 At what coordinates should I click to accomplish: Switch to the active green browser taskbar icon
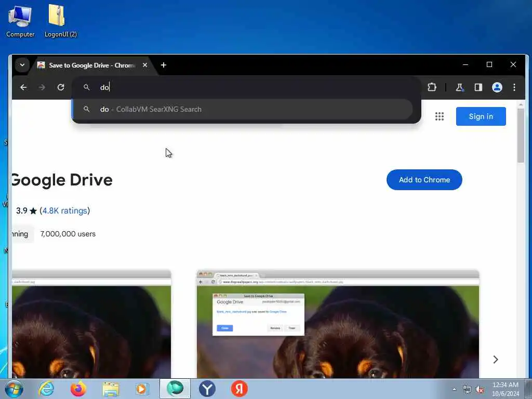pos(175,389)
